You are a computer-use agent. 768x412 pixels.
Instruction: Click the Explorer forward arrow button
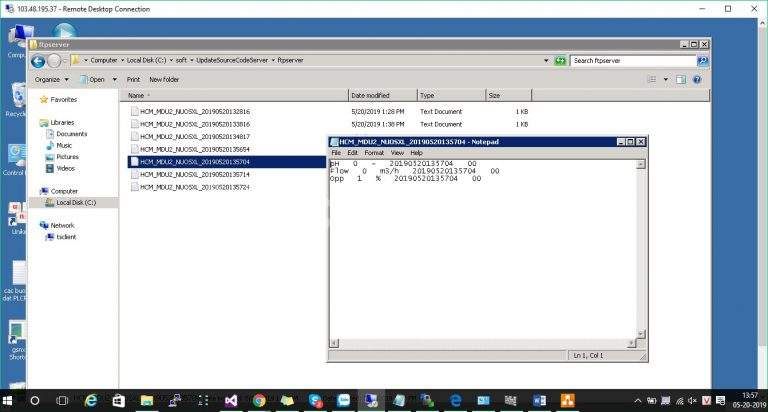tap(54, 61)
